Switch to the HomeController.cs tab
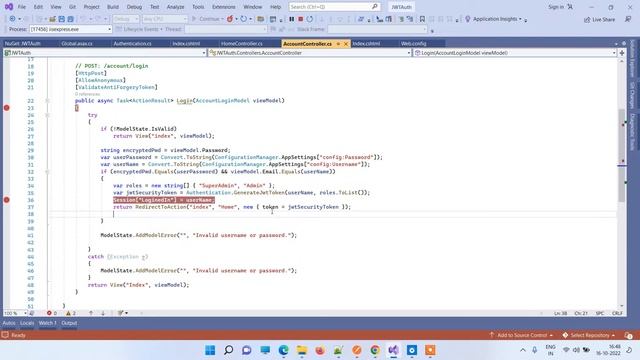 click(x=242, y=44)
